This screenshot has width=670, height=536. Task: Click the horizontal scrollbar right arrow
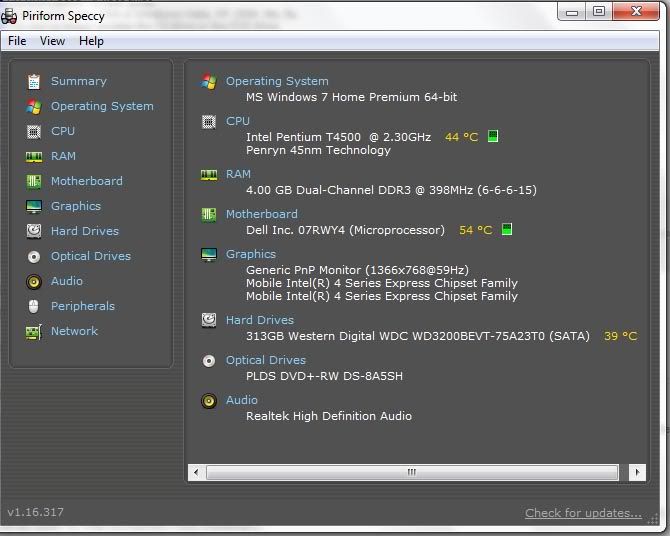[637, 473]
